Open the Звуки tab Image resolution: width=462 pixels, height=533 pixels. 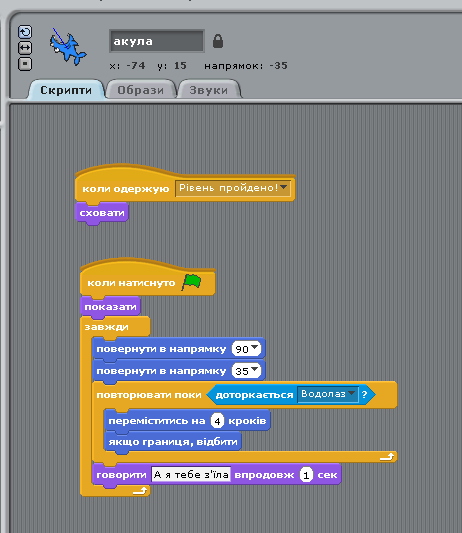point(209,90)
